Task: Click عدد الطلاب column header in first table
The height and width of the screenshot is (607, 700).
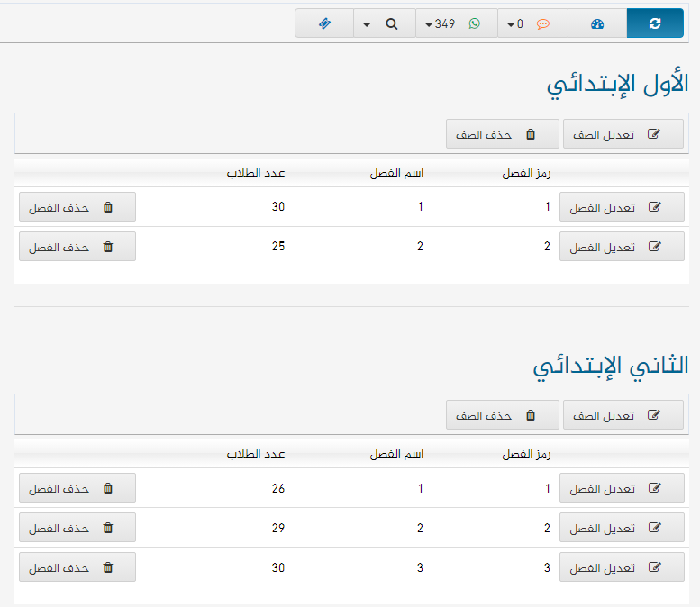Action: [255, 173]
